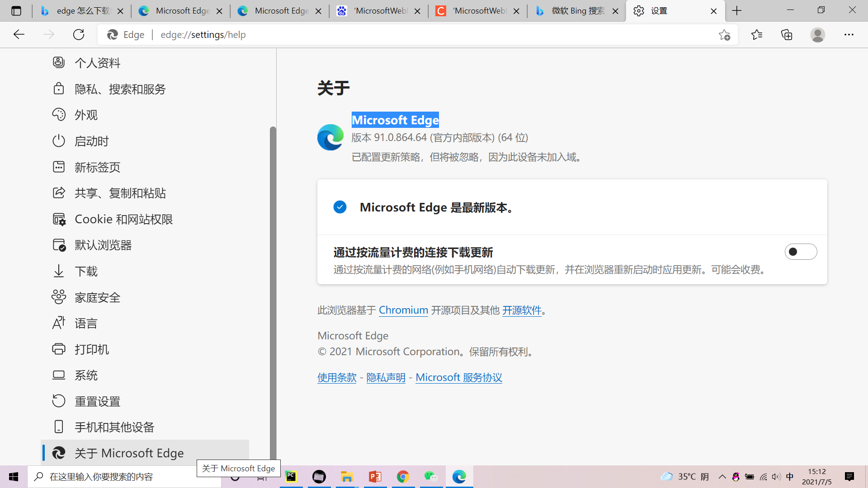868x488 pixels.
Task: Refresh the current page
Action: pos(79,35)
